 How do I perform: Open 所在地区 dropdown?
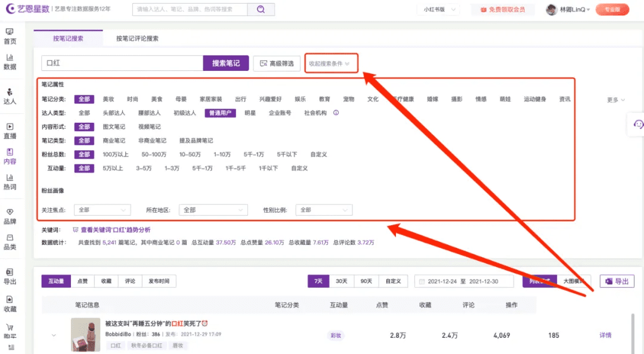(x=213, y=210)
